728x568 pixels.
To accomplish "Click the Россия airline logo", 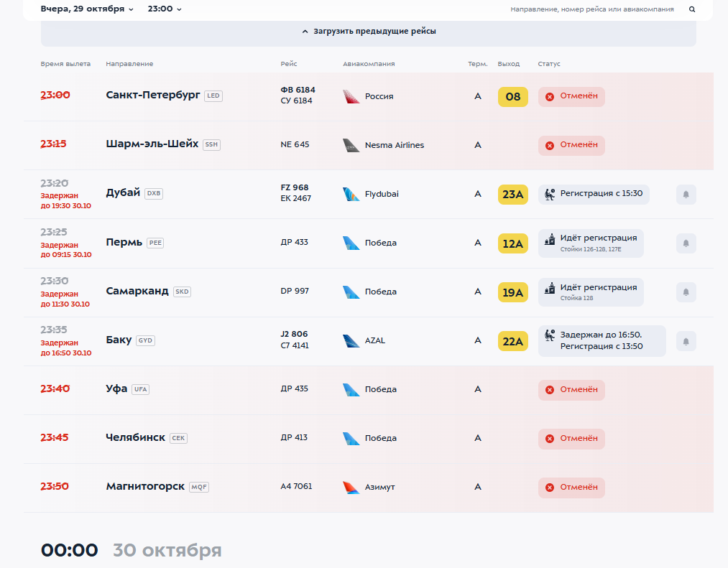I will pos(351,96).
